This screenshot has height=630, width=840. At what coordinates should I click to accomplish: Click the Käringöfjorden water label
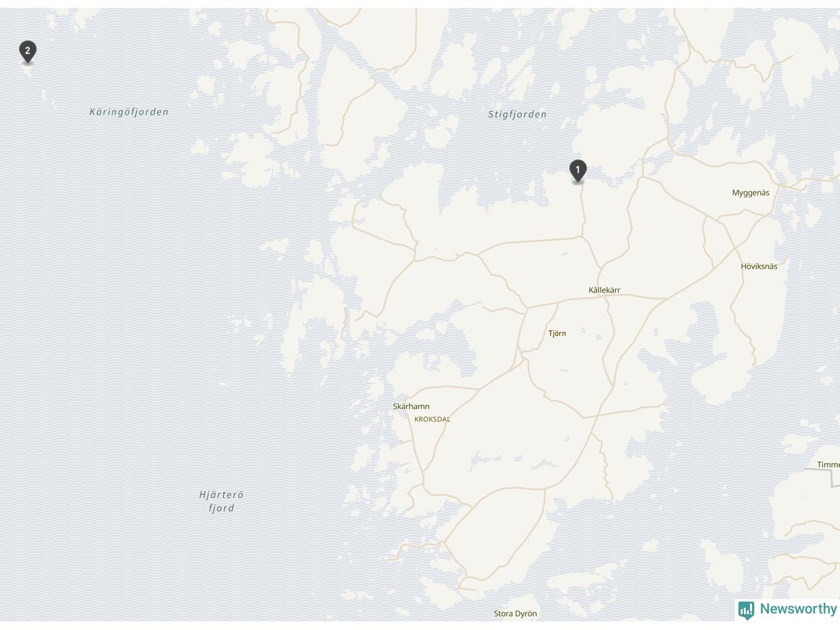129,112
